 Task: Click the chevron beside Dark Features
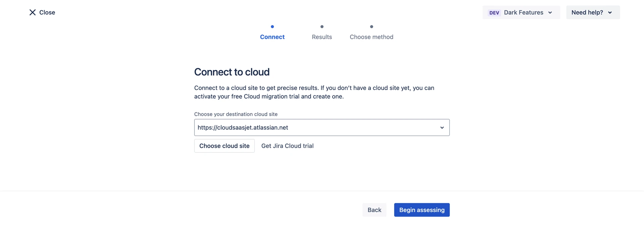[x=550, y=13]
